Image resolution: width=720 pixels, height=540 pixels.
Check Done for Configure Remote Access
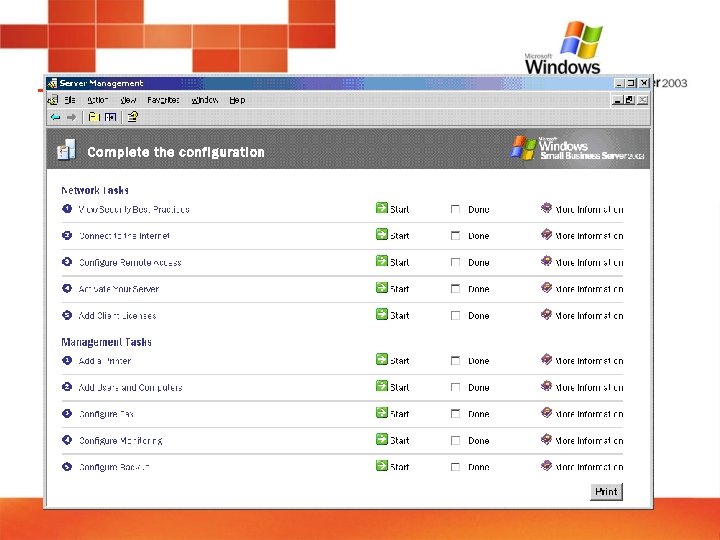tap(455, 263)
